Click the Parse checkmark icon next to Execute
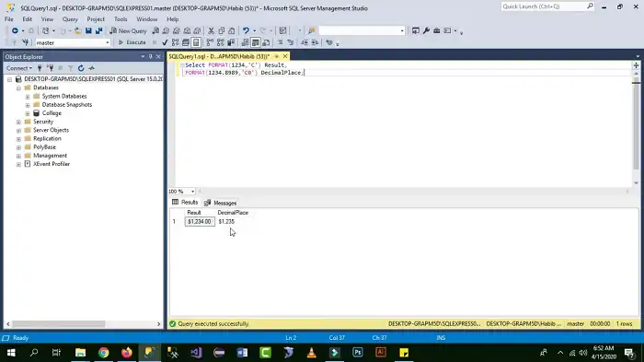644x362 pixels. [x=165, y=42]
